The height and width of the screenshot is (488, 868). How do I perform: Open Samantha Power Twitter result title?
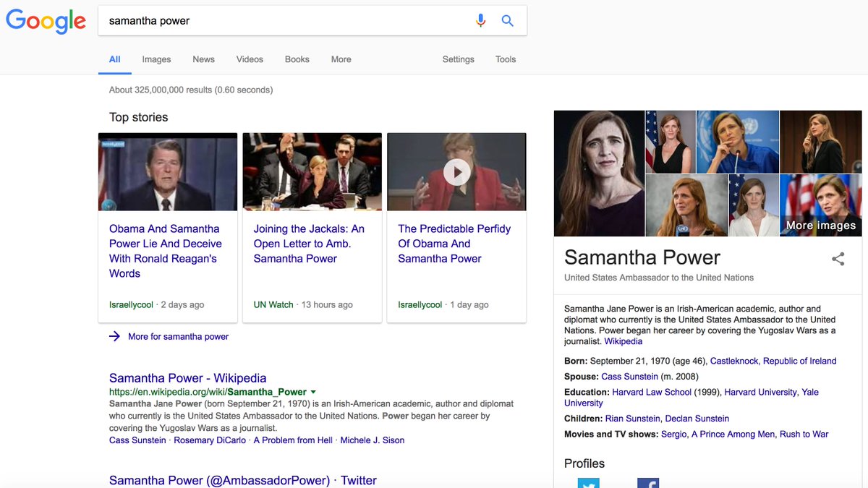(x=243, y=481)
